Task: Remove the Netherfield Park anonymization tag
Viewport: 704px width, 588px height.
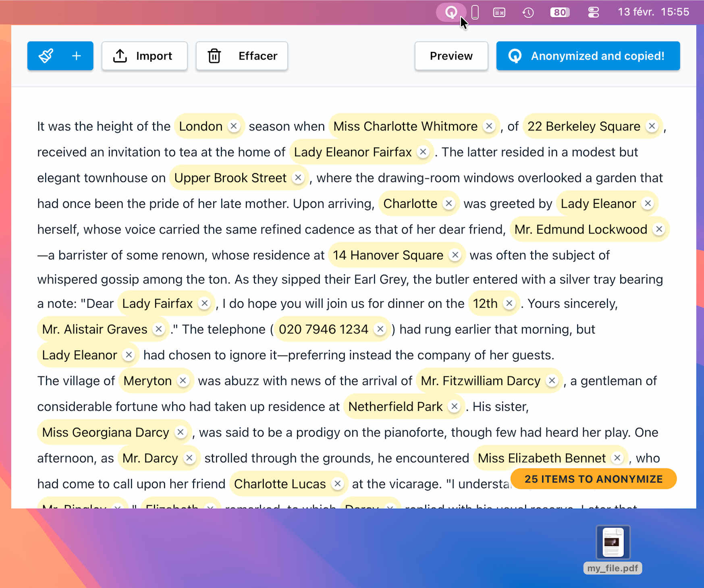Action: (455, 406)
